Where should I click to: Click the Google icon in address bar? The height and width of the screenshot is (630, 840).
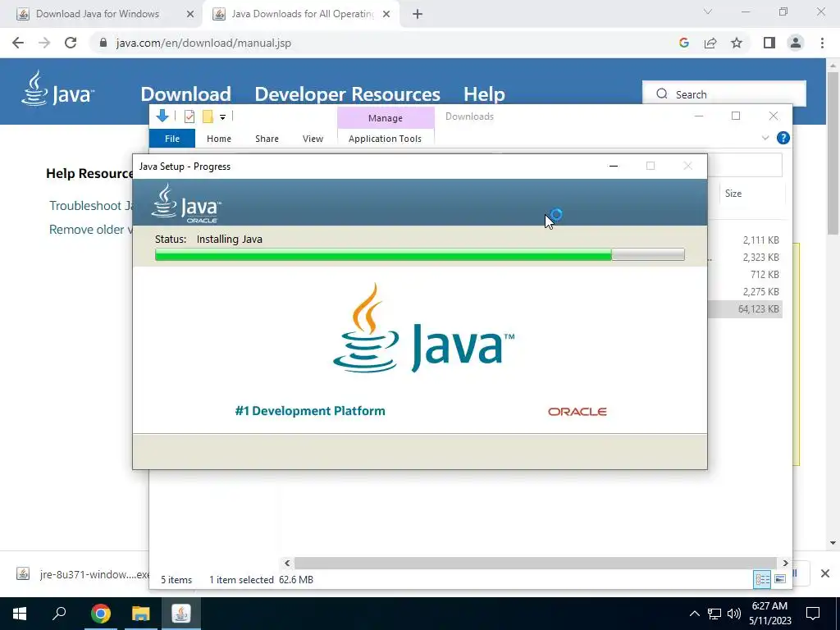pyautogui.click(x=683, y=43)
